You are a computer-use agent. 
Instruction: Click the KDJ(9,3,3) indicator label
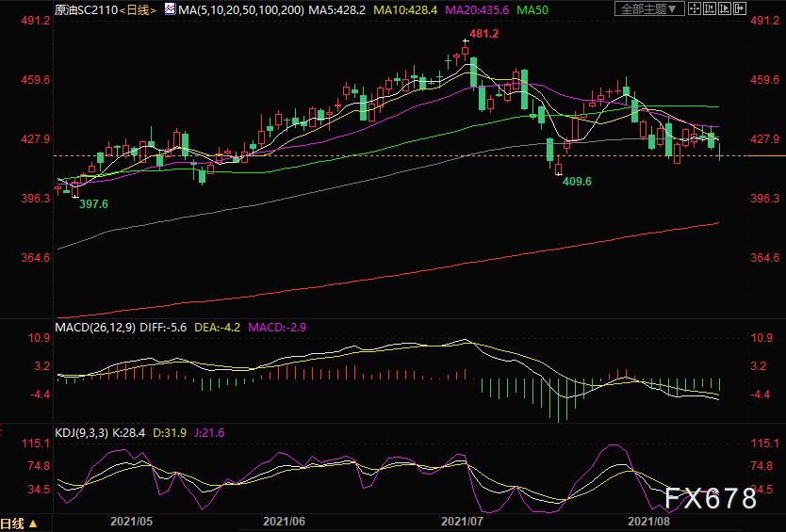[81, 432]
